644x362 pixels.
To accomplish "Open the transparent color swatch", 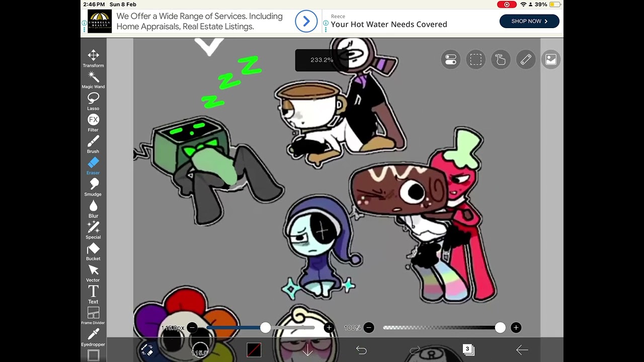I will [254, 350].
